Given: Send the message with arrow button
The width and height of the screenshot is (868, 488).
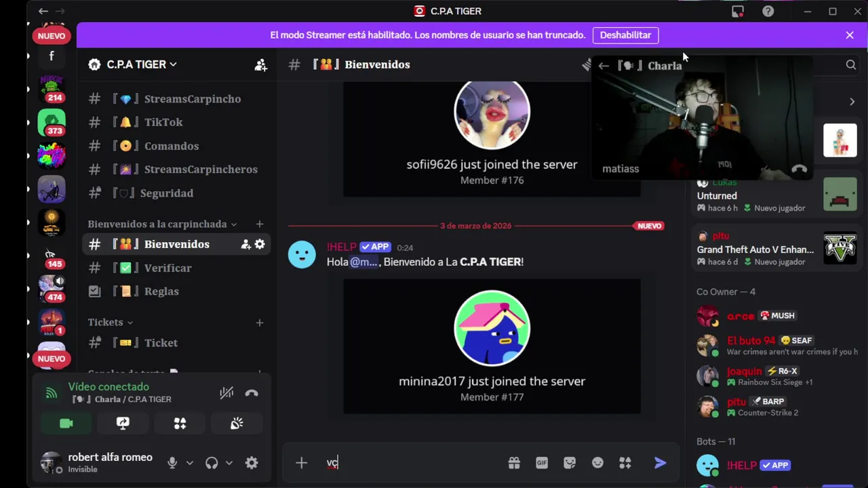Looking at the screenshot, I should tap(660, 463).
